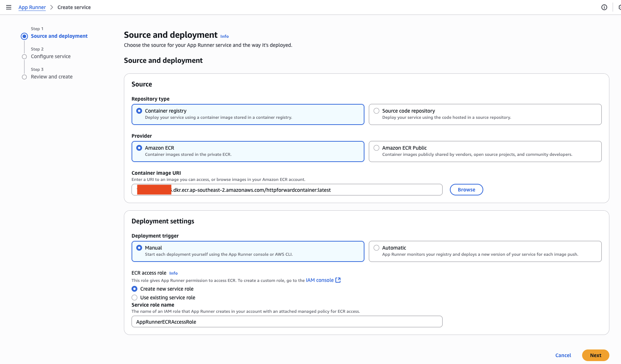Click the Service role name label
The image size is (621, 364).
click(153, 305)
